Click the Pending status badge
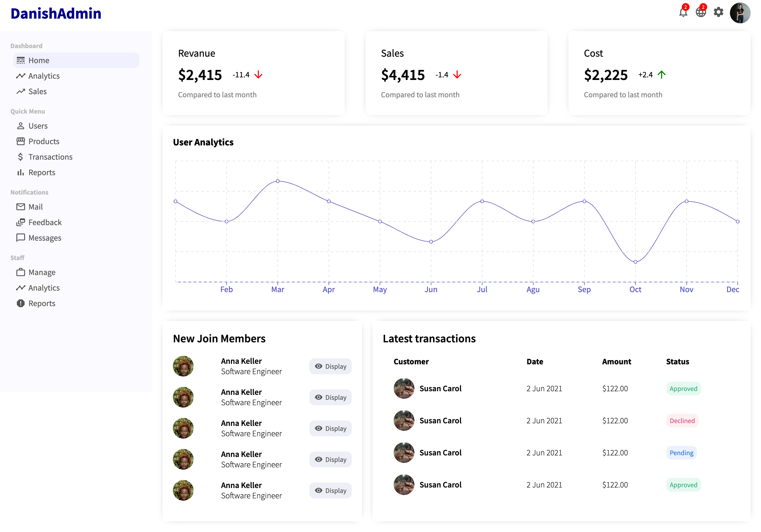 point(682,453)
